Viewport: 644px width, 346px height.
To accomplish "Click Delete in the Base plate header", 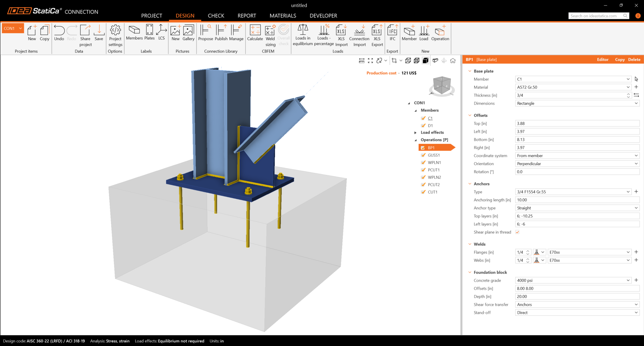I will point(634,60).
